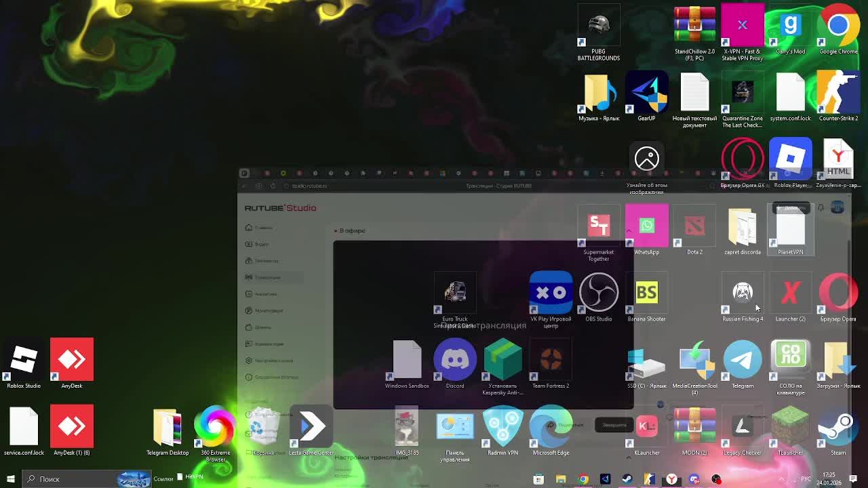Click the Узнайте об этом изображении icon

[x=647, y=159]
